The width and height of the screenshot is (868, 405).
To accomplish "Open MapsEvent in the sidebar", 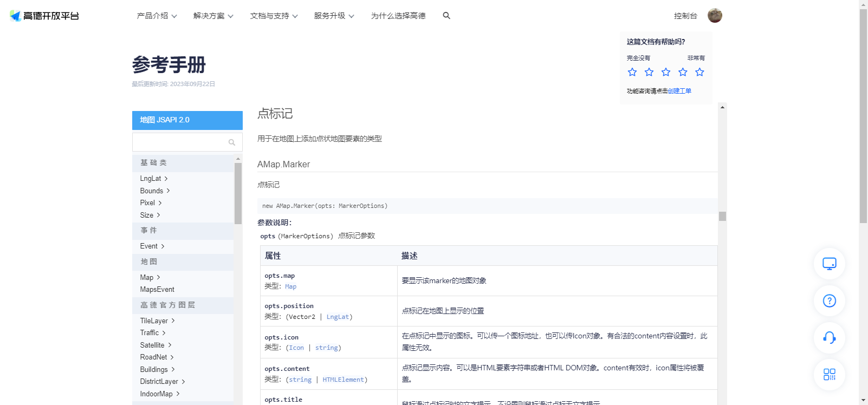I will pyautogui.click(x=157, y=290).
